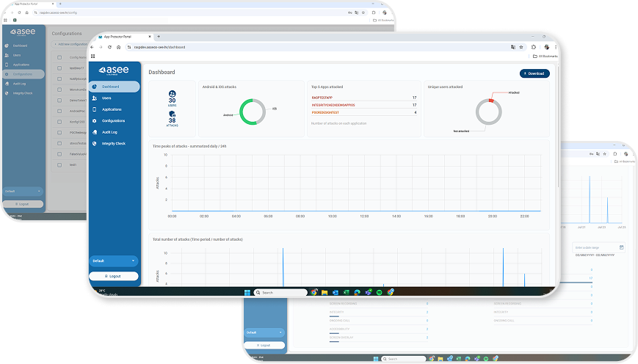Tick the testDimo77 configuration checkbox
Screen dimensions: 638x364
tap(59, 68)
